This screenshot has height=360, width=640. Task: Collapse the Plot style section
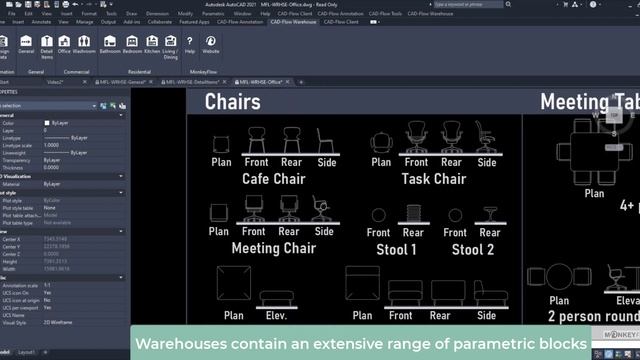tap(121, 193)
